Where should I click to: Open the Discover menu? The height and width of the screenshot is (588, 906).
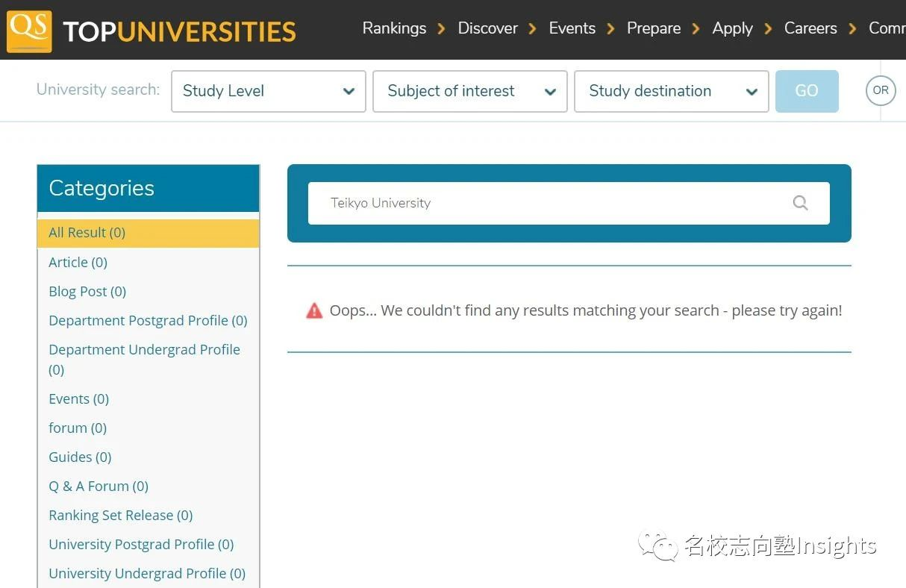(x=487, y=28)
